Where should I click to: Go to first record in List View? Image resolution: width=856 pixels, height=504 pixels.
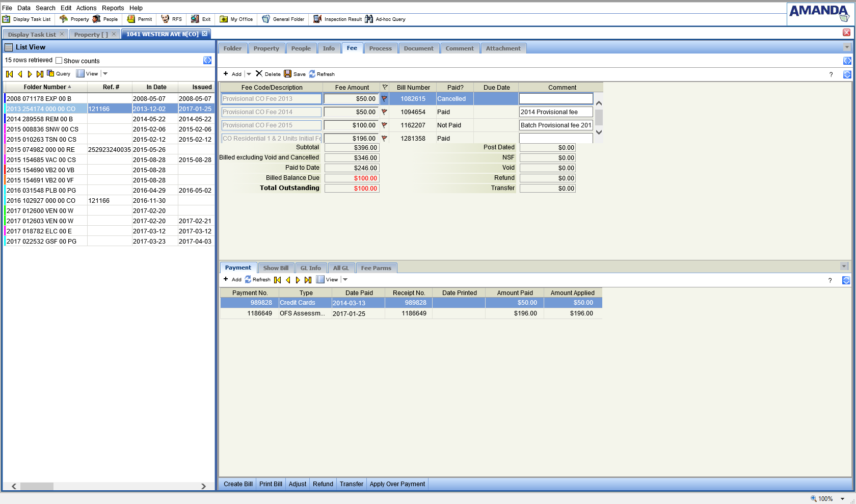click(x=9, y=74)
